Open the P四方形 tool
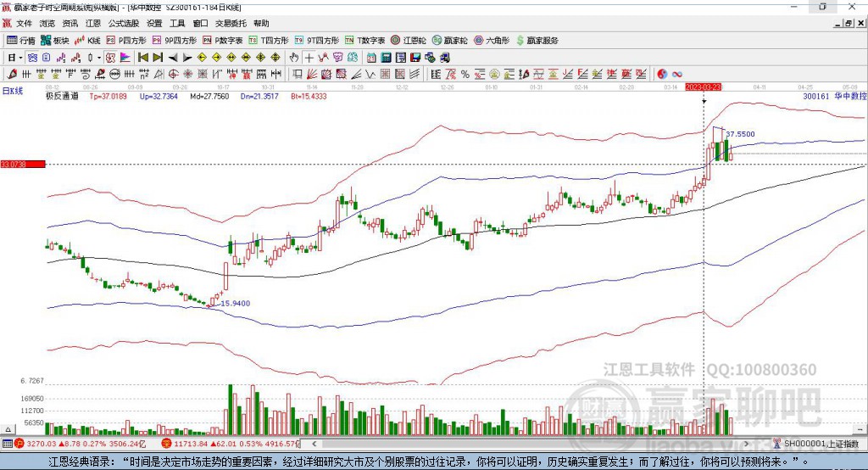 126,41
